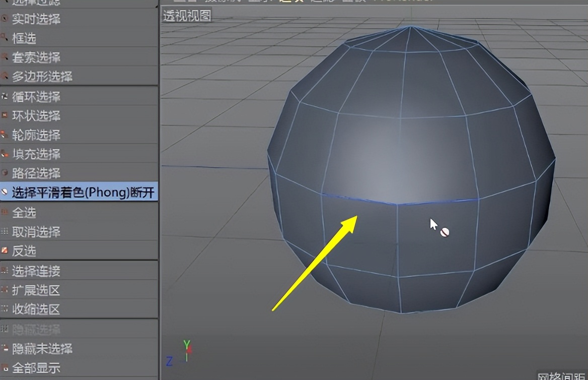Click the Perspective View (透视视图) label

click(x=187, y=16)
